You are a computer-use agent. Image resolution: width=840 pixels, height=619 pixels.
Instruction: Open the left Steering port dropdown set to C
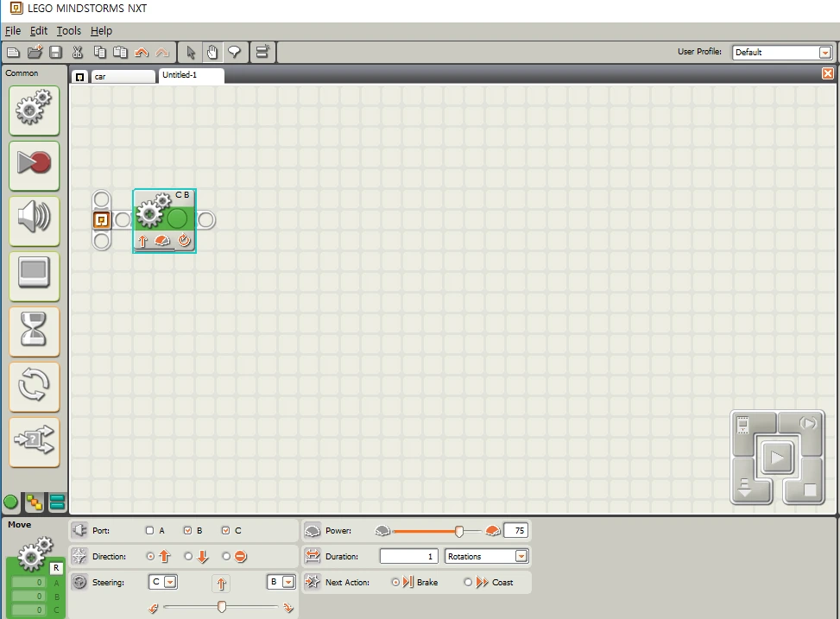170,582
